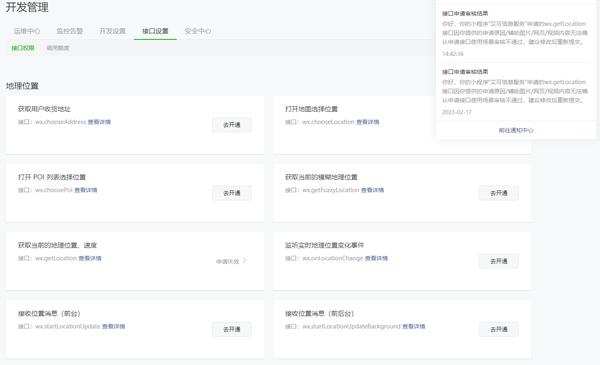
Task: Click the 打开地图选择位置 card title
Action: click(x=311, y=109)
